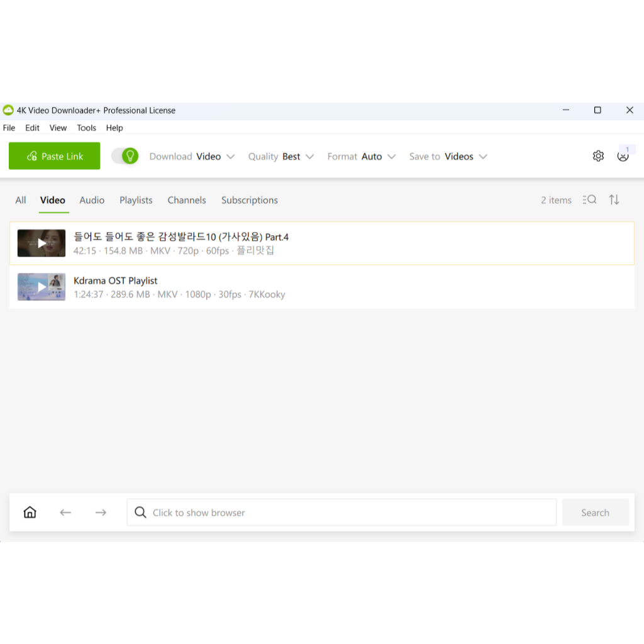Open the File menu
This screenshot has height=644, width=644.
click(9, 128)
